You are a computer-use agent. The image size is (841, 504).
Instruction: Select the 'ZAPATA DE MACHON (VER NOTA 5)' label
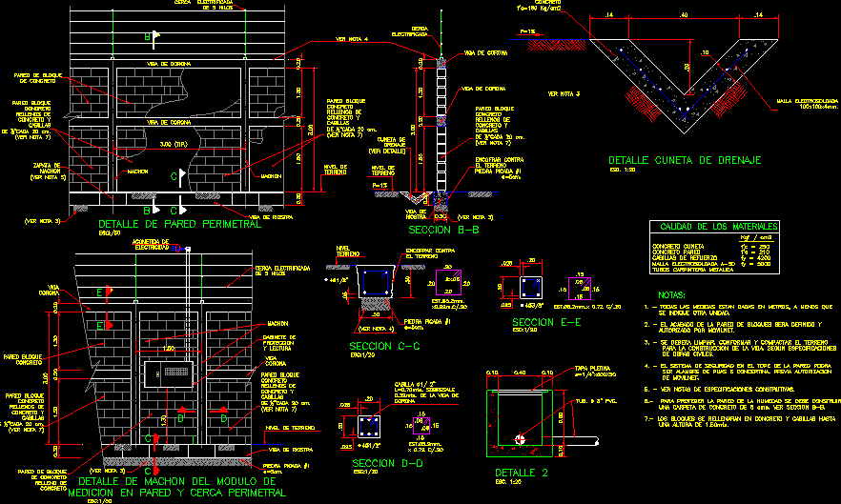tap(48, 171)
